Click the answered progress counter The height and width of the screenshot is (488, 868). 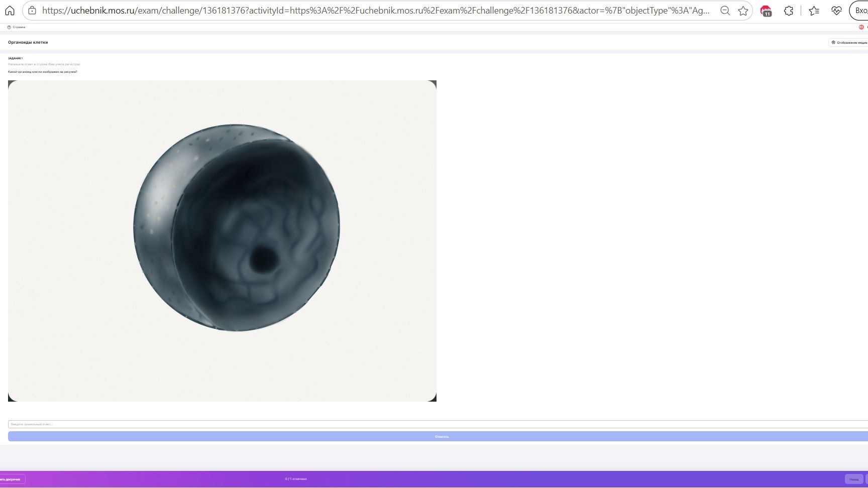pyautogui.click(x=296, y=479)
